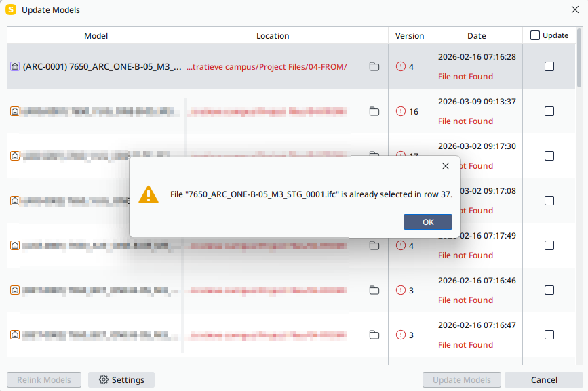The height and width of the screenshot is (391, 588).
Task: Tick the update checkbox for ARC-0001 row
Action: (549, 66)
